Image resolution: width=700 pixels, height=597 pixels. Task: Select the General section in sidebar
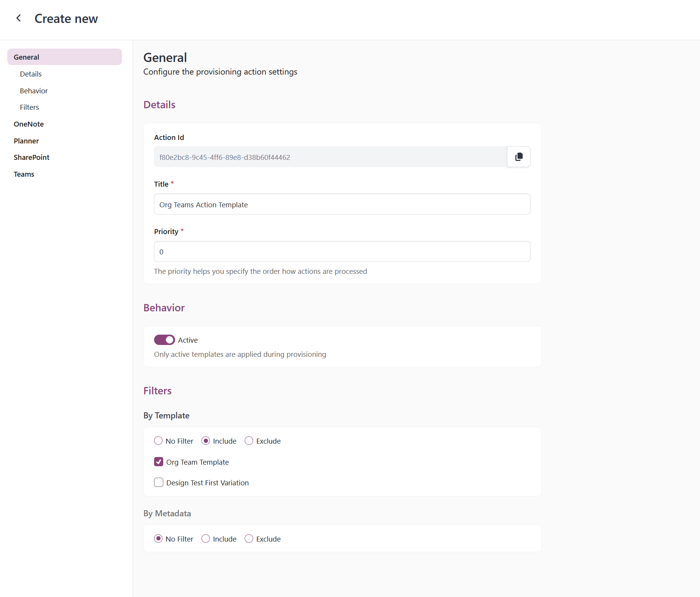click(x=26, y=57)
